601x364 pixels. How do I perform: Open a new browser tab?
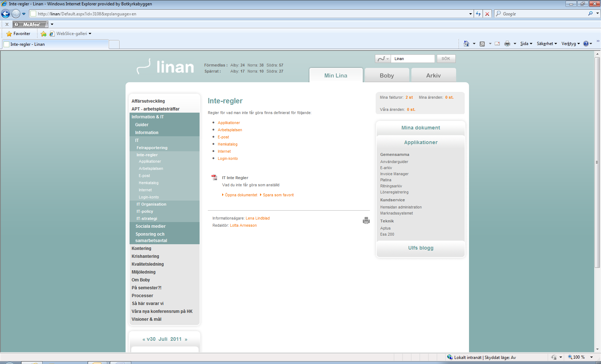pyautogui.click(x=114, y=44)
